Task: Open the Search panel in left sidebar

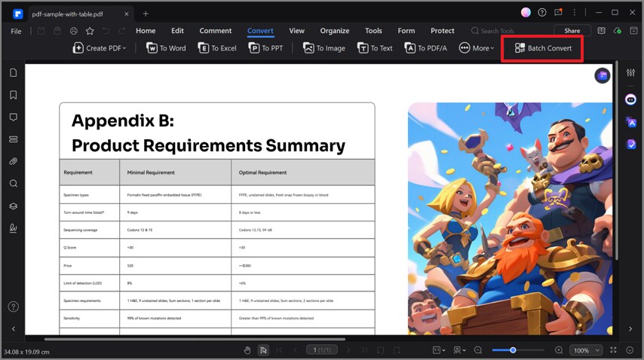Action: tap(13, 183)
